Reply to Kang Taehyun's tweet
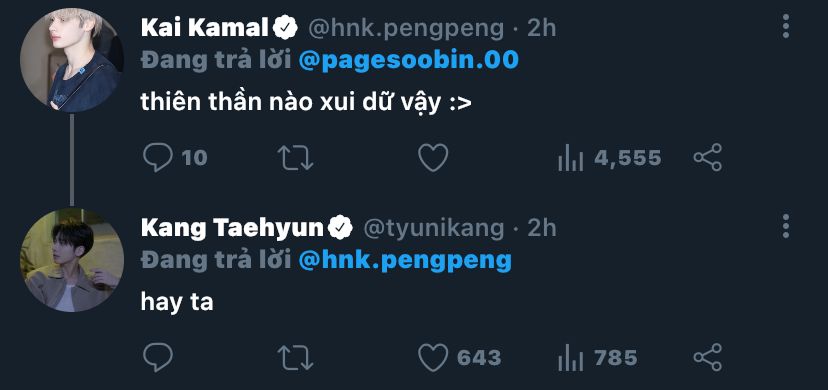The height and width of the screenshot is (390, 828). point(158,358)
